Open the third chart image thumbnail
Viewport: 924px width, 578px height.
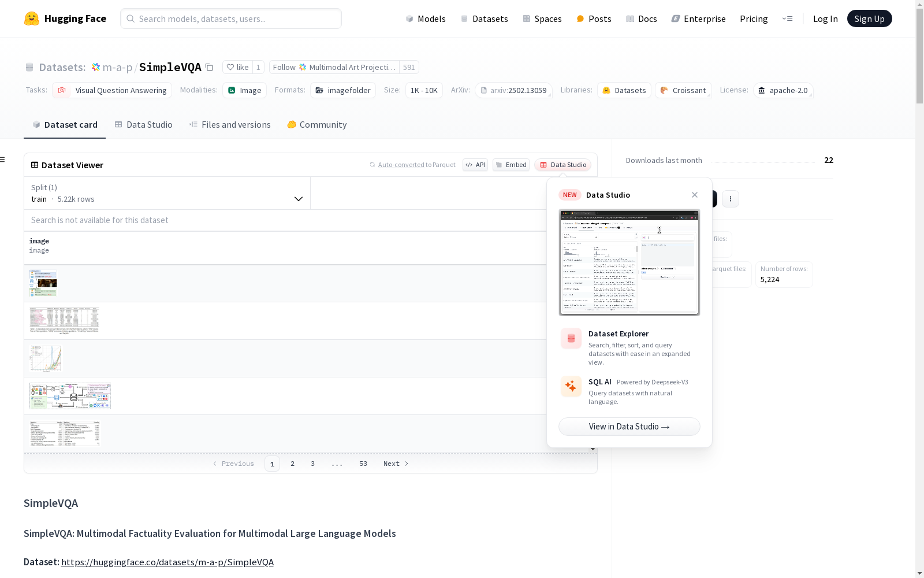45,358
